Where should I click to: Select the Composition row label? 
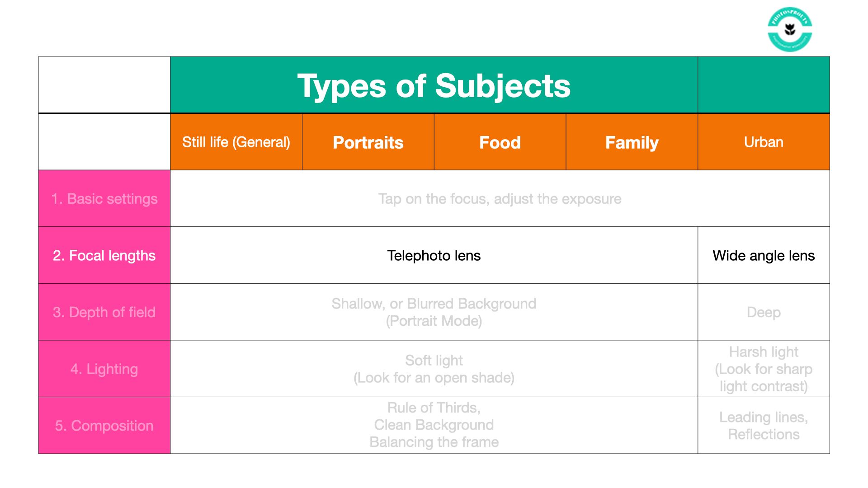pyautogui.click(x=104, y=426)
